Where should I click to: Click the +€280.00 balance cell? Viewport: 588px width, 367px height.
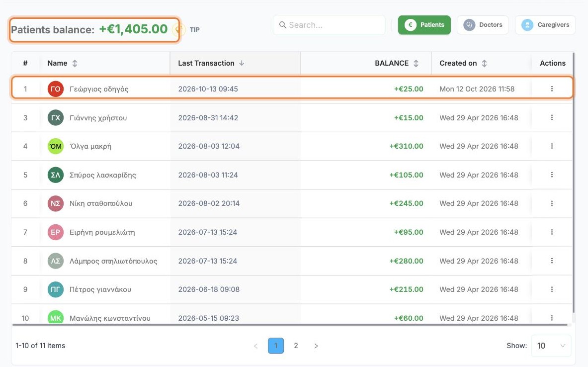[x=406, y=261]
